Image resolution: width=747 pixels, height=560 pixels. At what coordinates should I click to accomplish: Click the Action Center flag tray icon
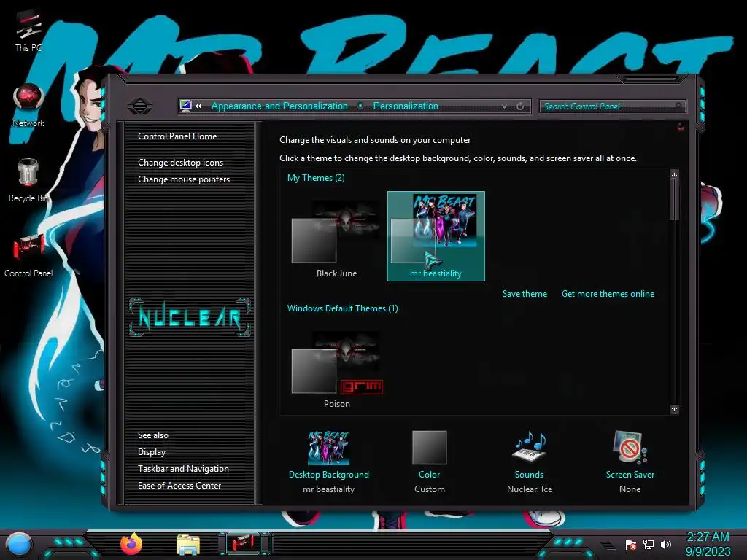click(631, 544)
